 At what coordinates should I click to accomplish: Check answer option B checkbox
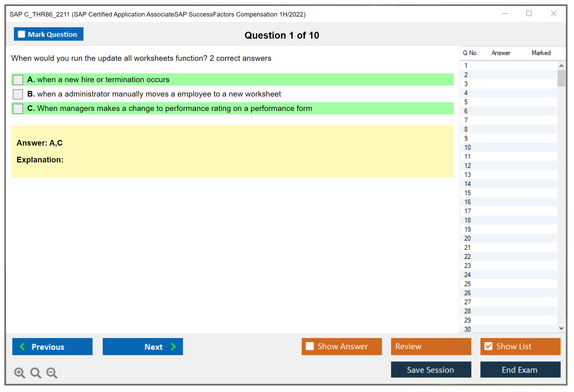[x=18, y=94]
